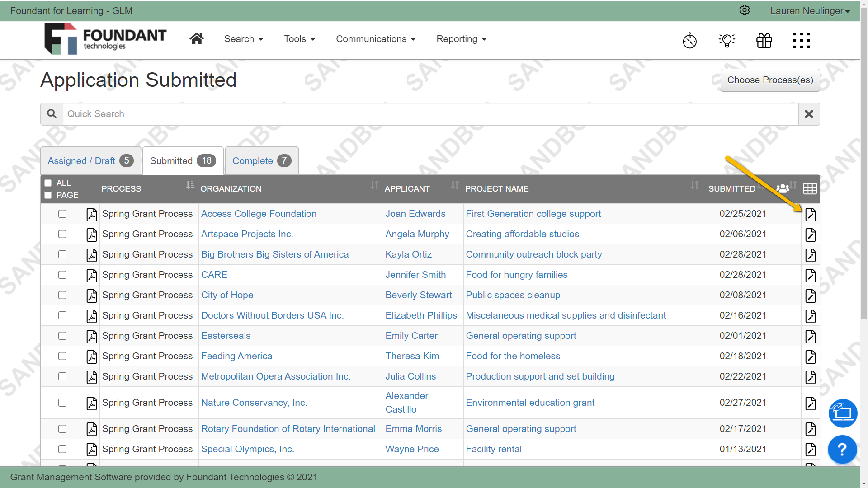868x488 pixels.
Task: Go to the Home dashboard icon
Action: click(x=196, y=39)
